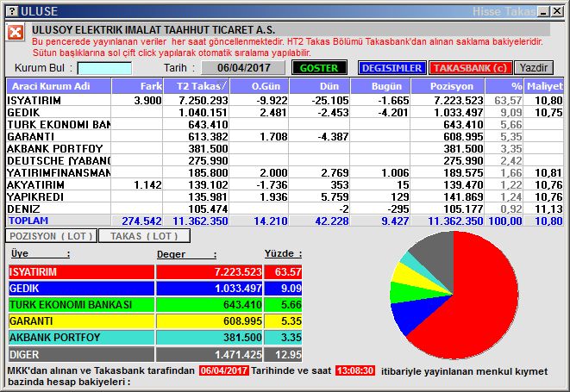Select the ISYATIRIM row in table
570x392 pixels.
tap(285, 100)
